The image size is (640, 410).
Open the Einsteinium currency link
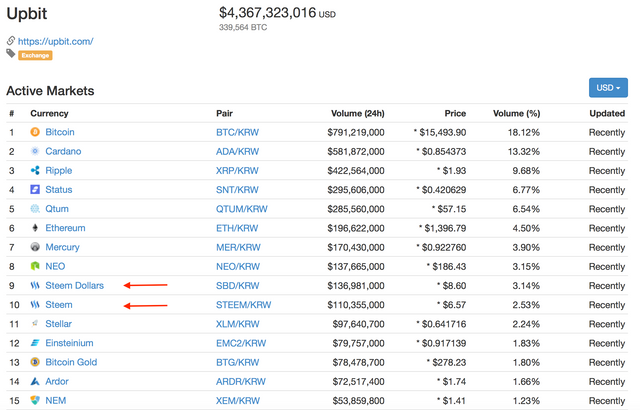click(69, 343)
